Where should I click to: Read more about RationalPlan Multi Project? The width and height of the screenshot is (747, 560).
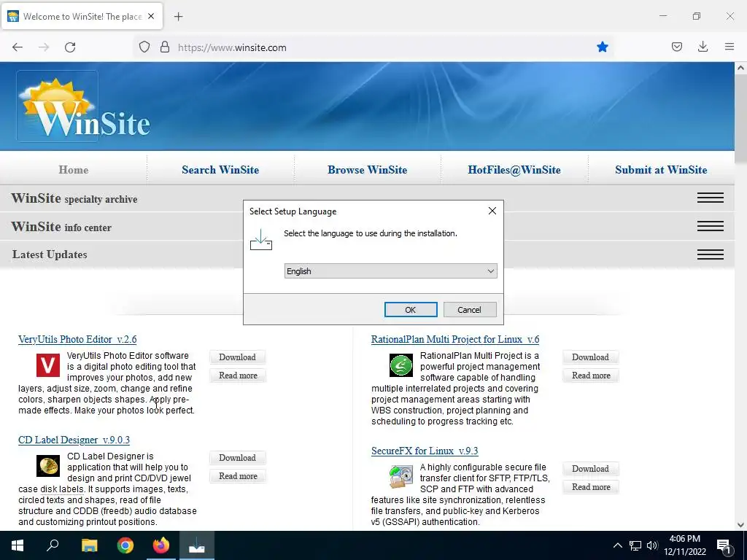click(591, 376)
